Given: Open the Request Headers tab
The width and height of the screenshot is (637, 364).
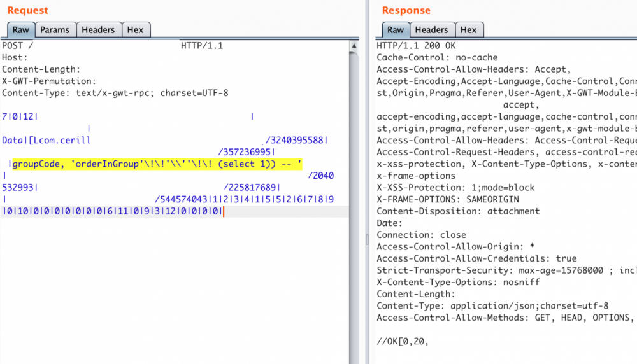Looking at the screenshot, I should (x=98, y=30).
